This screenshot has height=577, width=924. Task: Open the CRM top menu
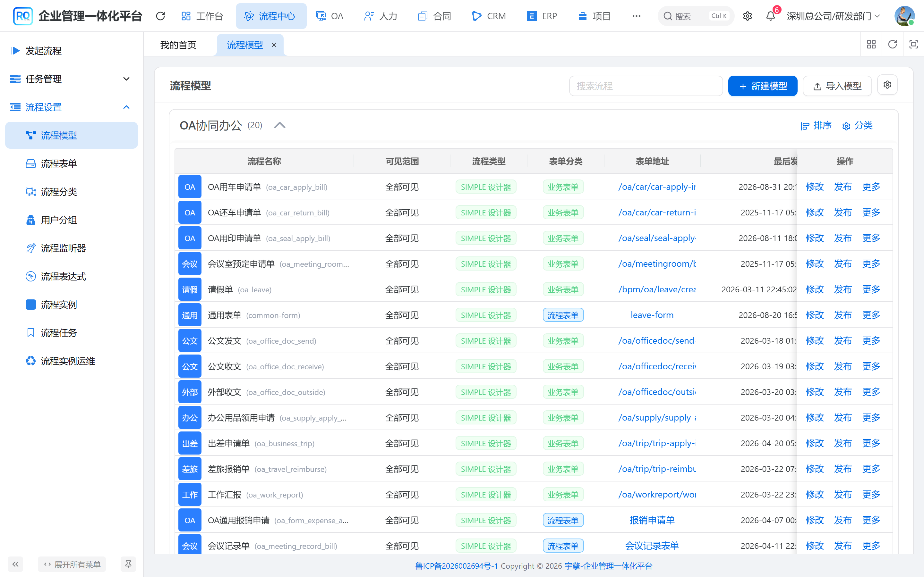click(x=489, y=16)
